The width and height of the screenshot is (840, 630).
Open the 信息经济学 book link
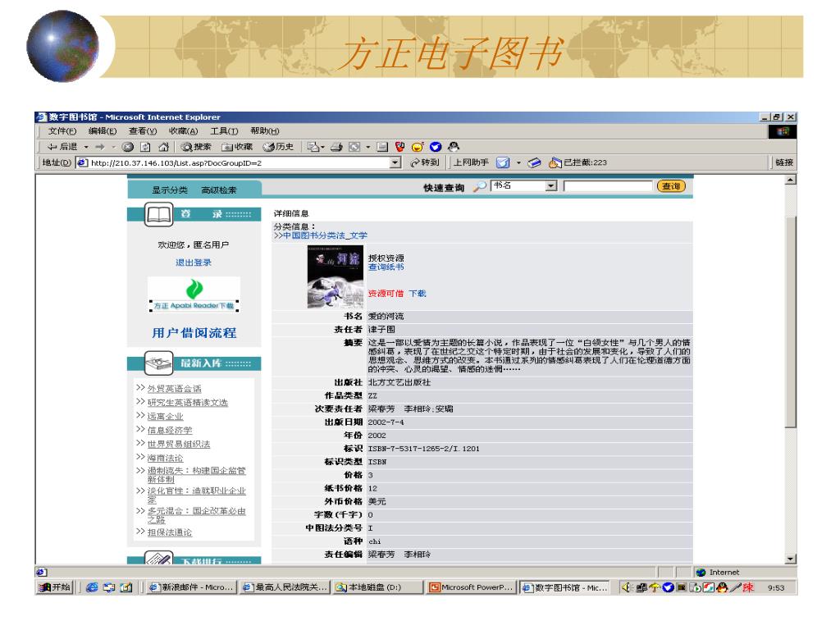(x=169, y=430)
